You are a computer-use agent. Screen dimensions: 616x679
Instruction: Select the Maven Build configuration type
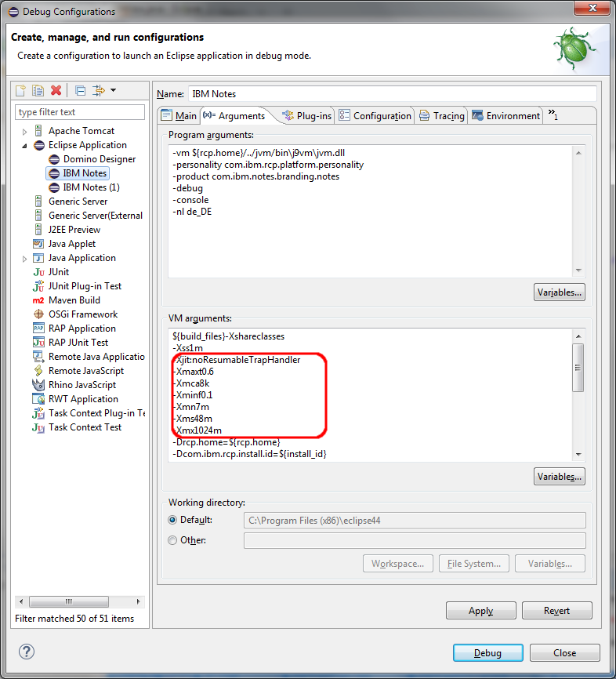(74, 300)
